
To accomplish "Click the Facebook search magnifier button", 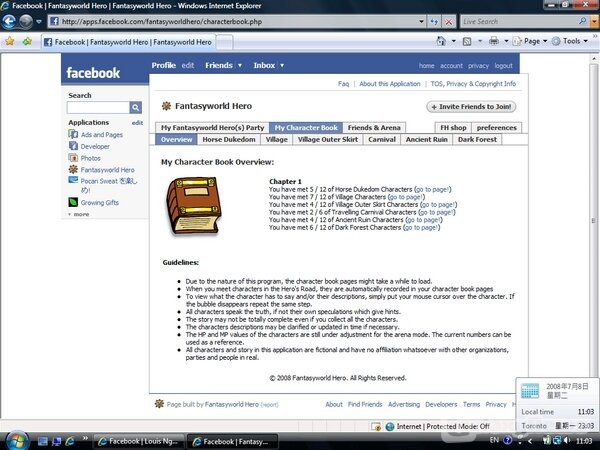I will (136, 107).
